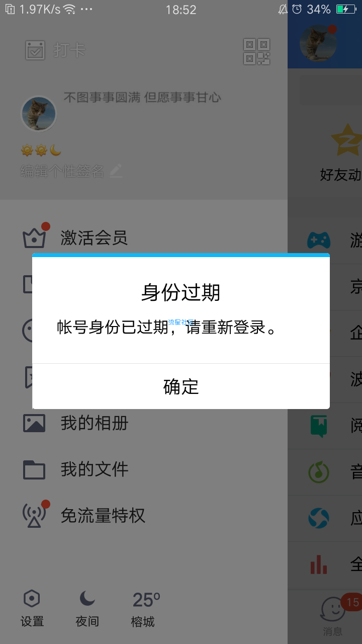Tap the 打卡 check-in icon
The height and width of the screenshot is (644, 362).
35,50
